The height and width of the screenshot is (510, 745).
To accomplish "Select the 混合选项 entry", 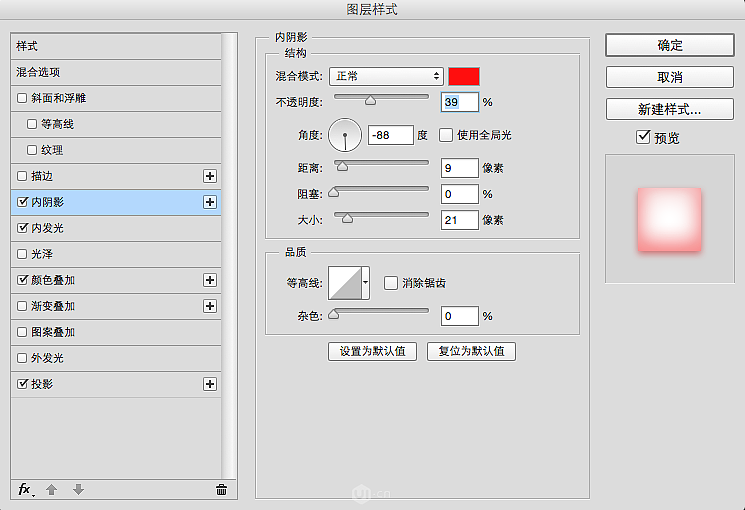I will pos(116,72).
